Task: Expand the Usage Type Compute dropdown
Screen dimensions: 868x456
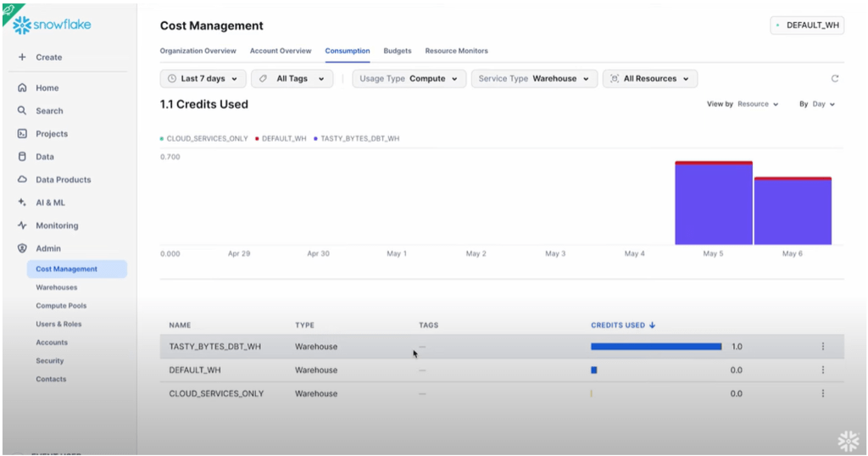Action: (x=410, y=79)
